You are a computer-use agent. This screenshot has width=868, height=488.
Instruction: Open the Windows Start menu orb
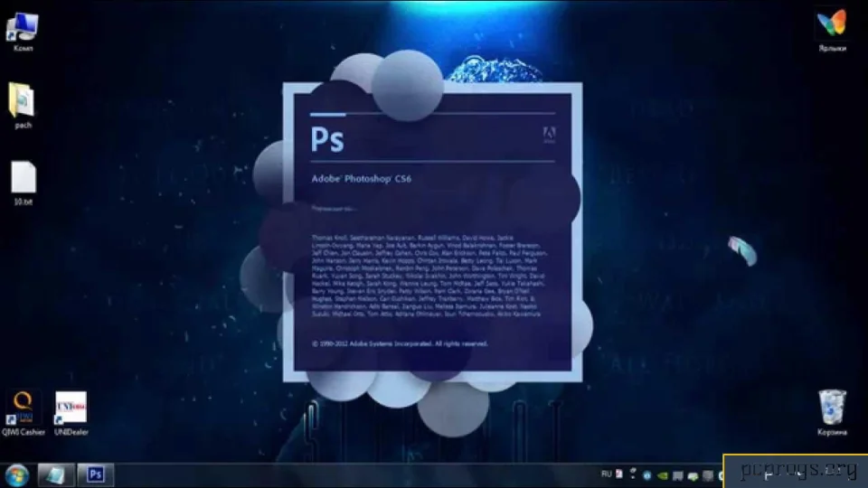pos(16,475)
